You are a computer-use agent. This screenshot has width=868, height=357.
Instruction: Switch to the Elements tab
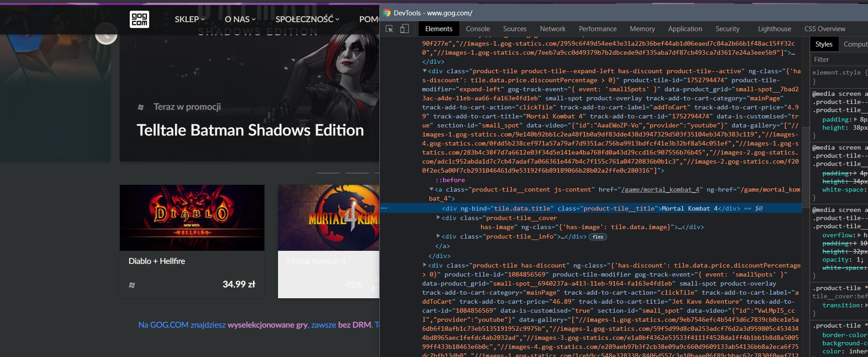click(439, 29)
